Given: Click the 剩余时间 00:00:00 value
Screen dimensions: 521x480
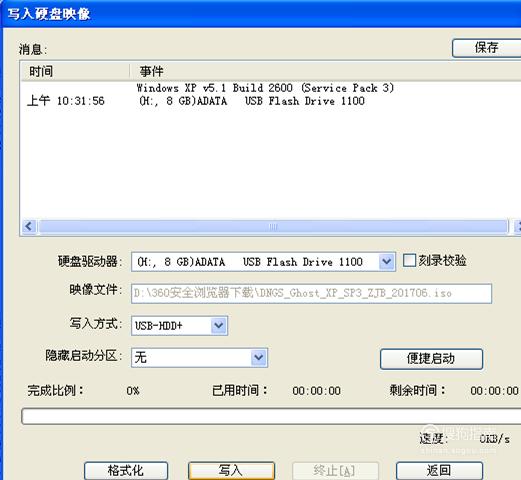Looking at the screenshot, I should [x=494, y=391].
